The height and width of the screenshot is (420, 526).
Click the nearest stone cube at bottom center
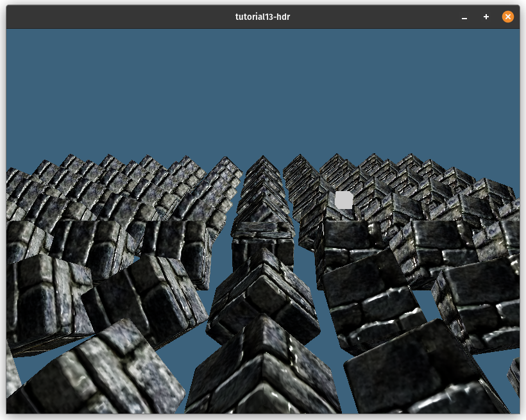(x=263, y=372)
